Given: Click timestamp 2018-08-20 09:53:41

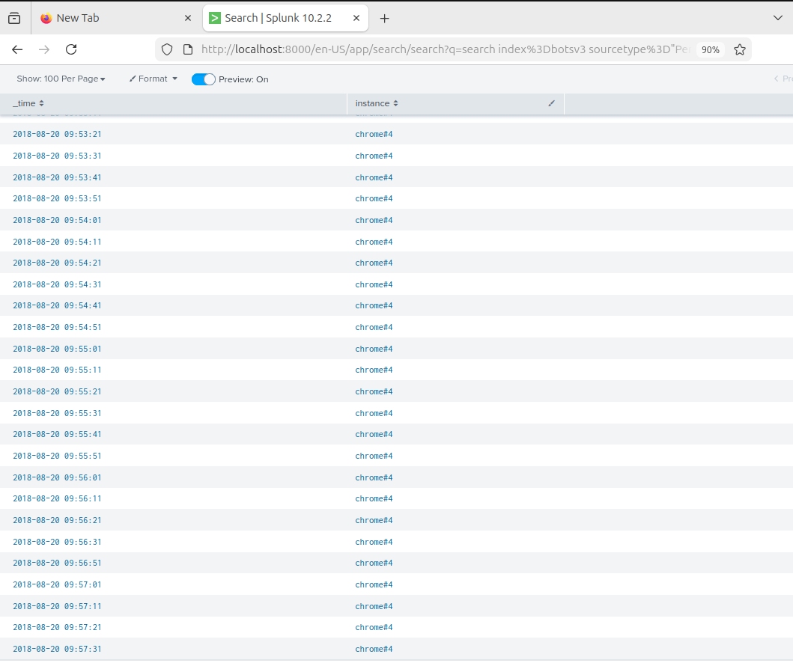Looking at the screenshot, I should point(57,177).
